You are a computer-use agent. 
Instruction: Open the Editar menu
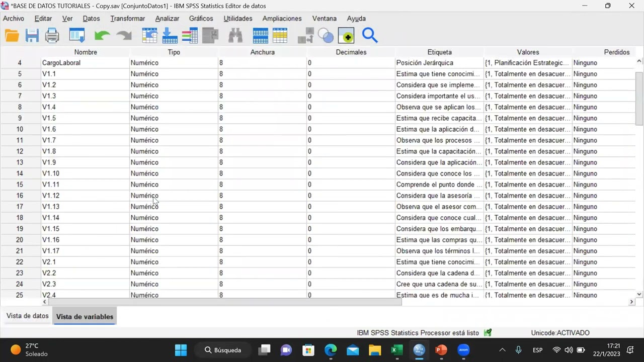43,19
